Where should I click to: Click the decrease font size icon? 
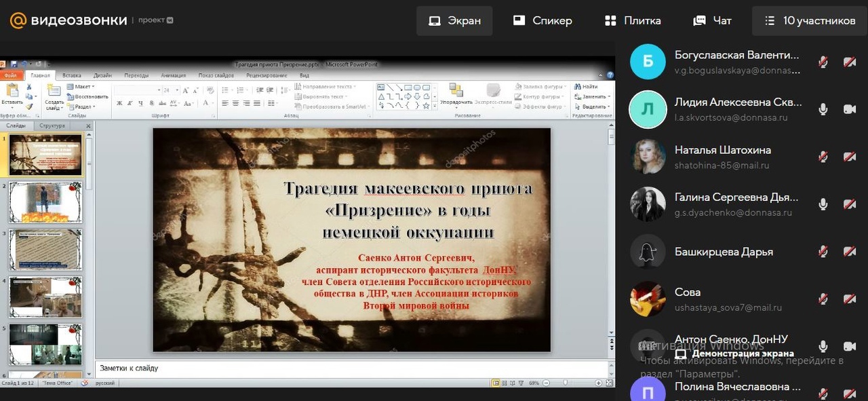pyautogui.click(x=196, y=90)
